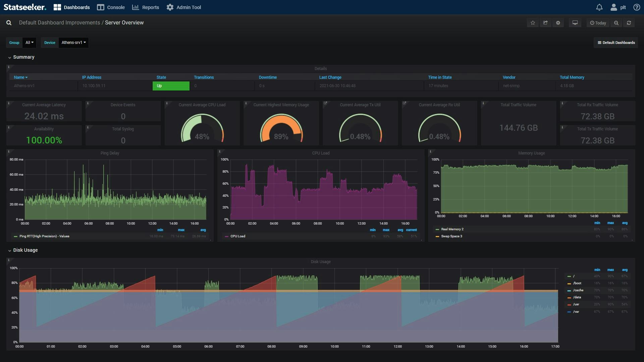
Task: Toggle Real Memory 2 series in legend
Action: (452, 229)
